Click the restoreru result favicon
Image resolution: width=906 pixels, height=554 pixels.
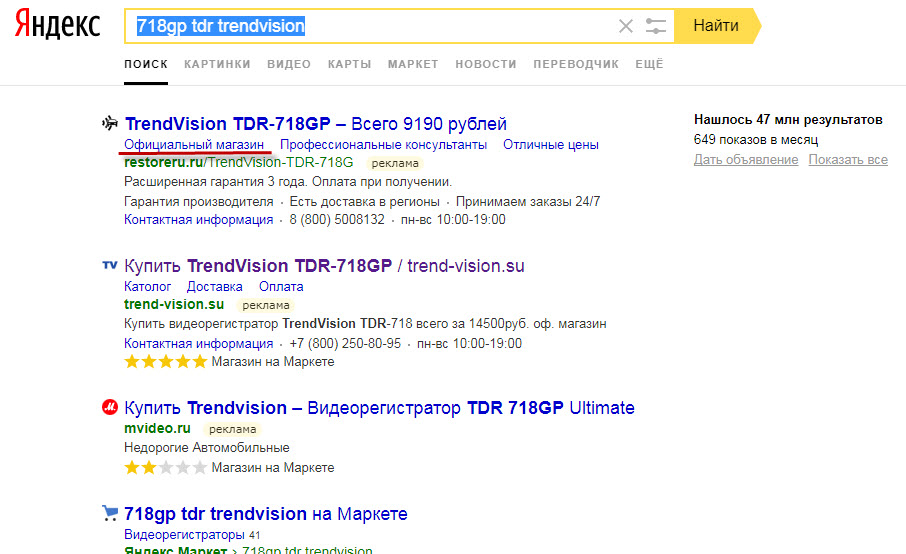[x=110, y=124]
